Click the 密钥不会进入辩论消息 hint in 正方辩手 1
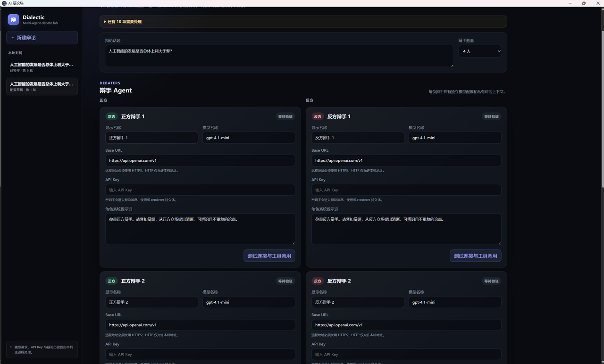This screenshot has width=604, height=364. (x=141, y=200)
